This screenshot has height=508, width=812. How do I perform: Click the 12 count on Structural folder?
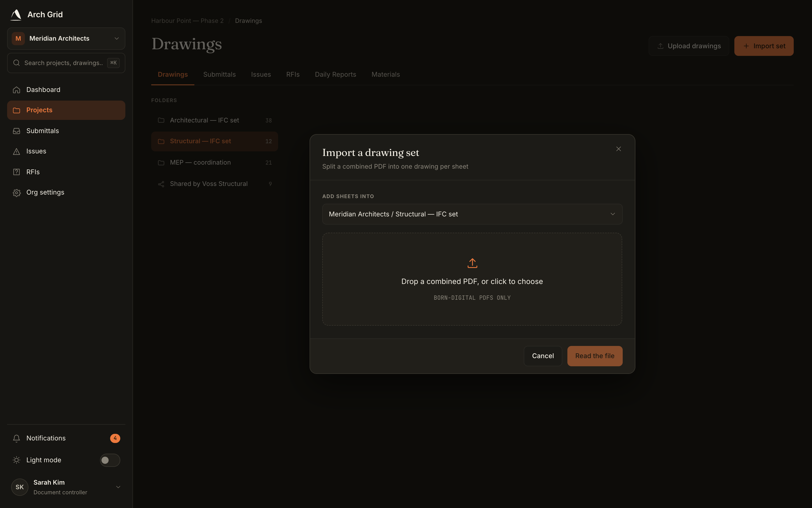pyautogui.click(x=268, y=141)
